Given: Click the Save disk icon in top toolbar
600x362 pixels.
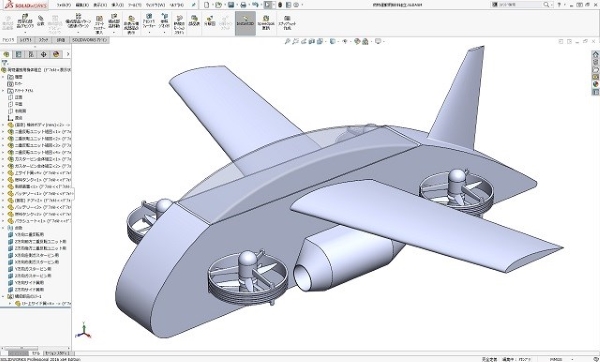Looking at the screenshot, I should 231,5.
